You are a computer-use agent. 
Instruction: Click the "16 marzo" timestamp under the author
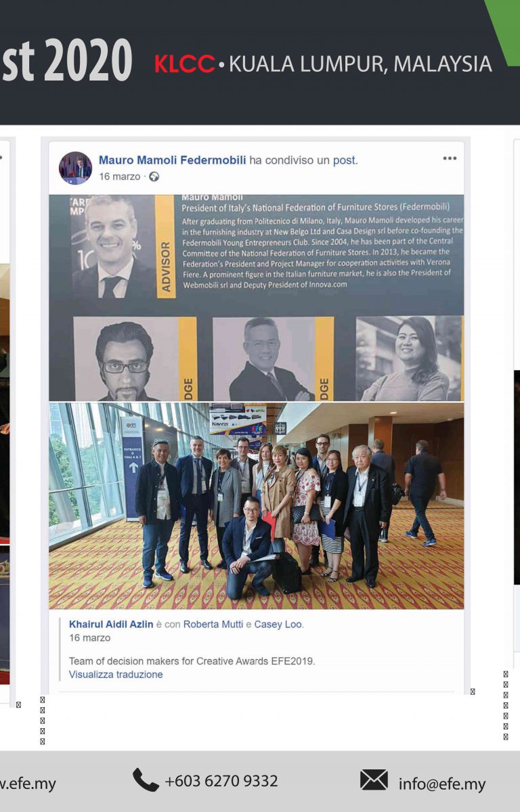120,177
